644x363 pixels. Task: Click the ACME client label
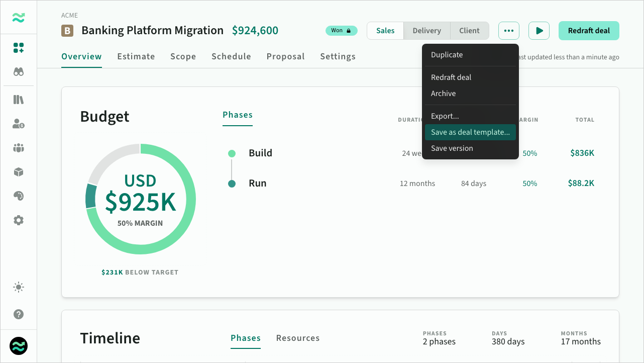coord(69,16)
